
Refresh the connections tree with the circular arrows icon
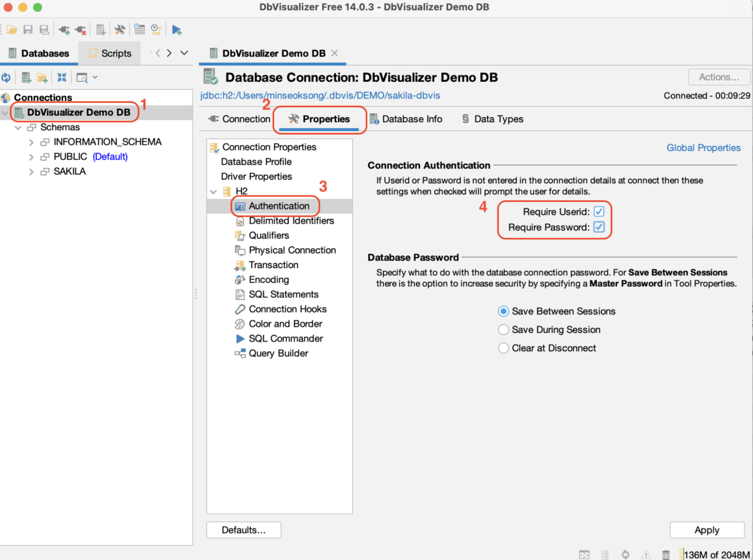[x=7, y=76]
